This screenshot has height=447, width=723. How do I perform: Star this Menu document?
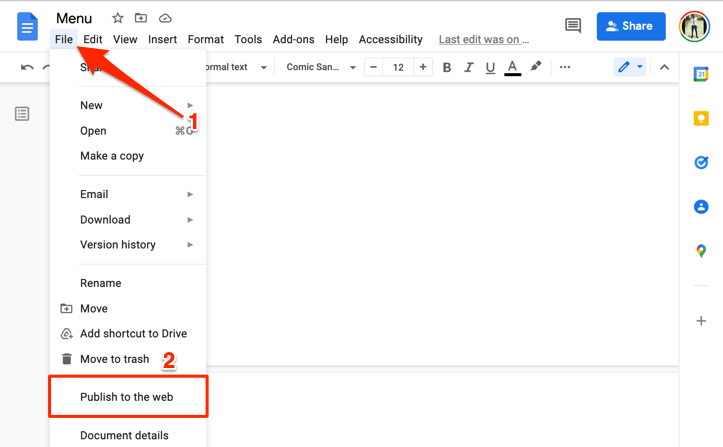(x=118, y=18)
